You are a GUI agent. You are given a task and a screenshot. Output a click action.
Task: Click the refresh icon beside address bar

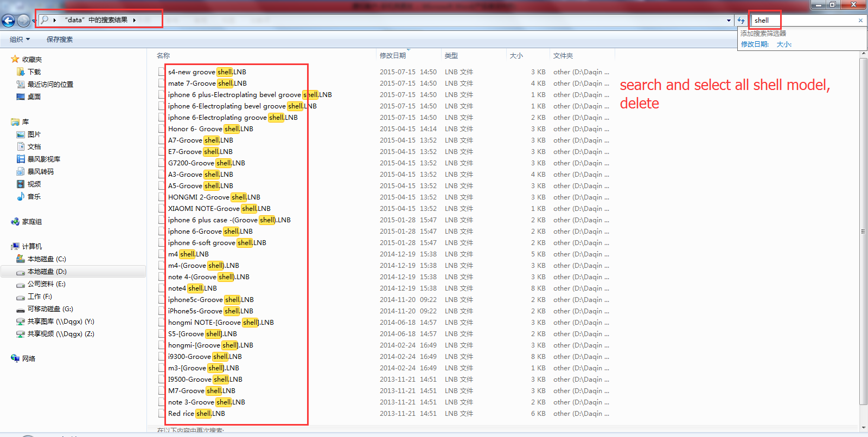tap(741, 20)
